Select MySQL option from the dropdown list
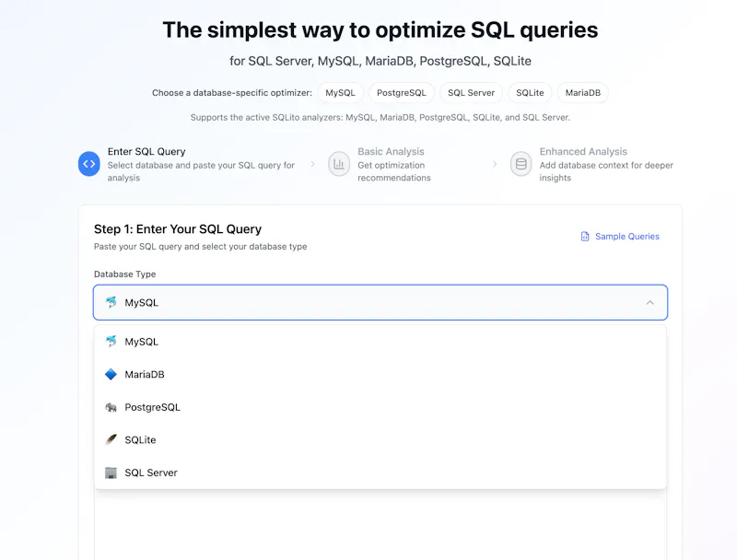 pyautogui.click(x=380, y=342)
